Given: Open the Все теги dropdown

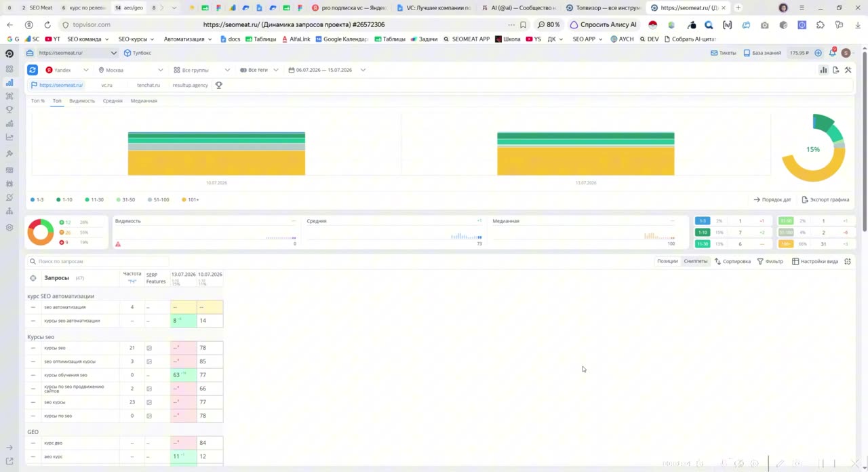Looking at the screenshot, I should 259,70.
